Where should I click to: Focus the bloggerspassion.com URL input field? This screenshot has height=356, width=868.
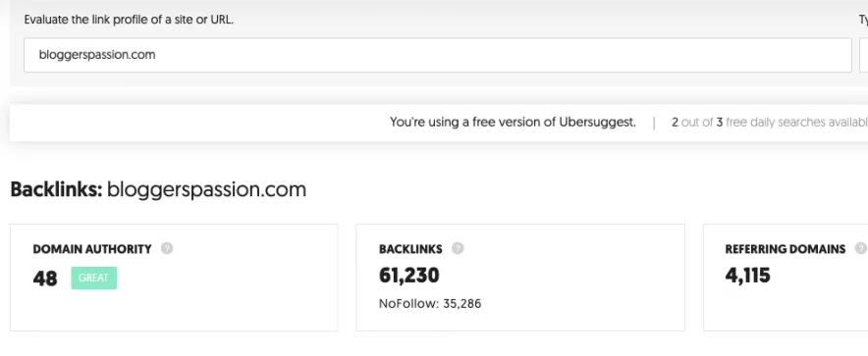point(437,55)
